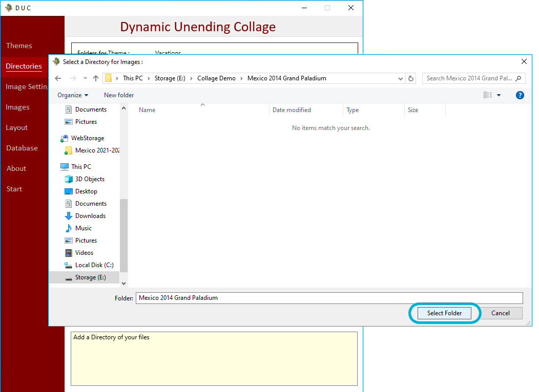Open Image Settings in DUC sidebar

[x=27, y=86]
